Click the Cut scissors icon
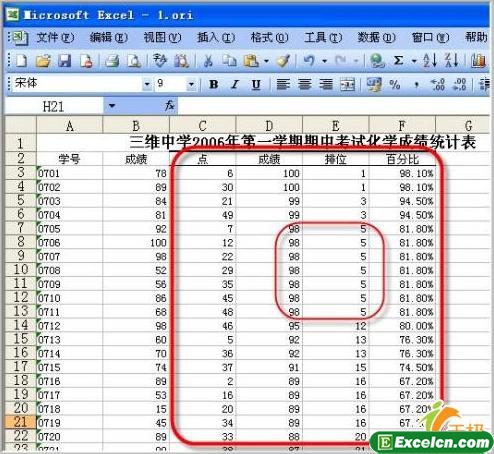The width and height of the screenshot is (494, 454). pyautogui.click(x=208, y=61)
